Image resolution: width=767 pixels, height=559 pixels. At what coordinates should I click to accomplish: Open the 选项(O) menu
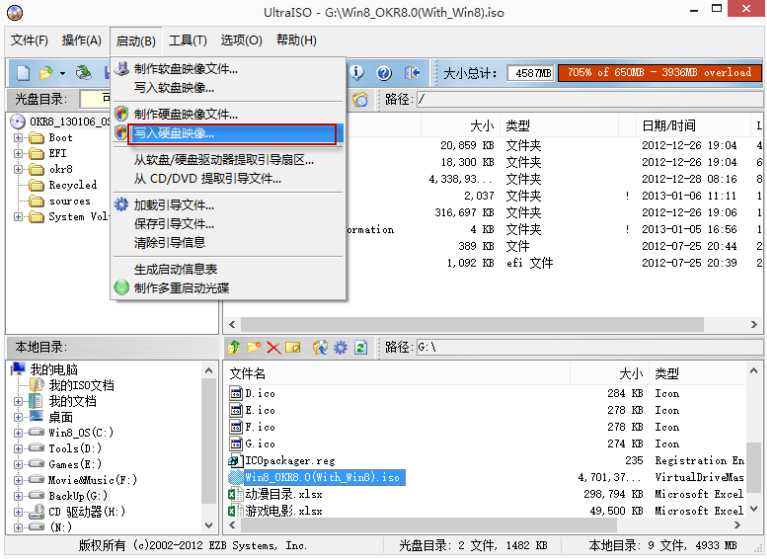pos(241,40)
